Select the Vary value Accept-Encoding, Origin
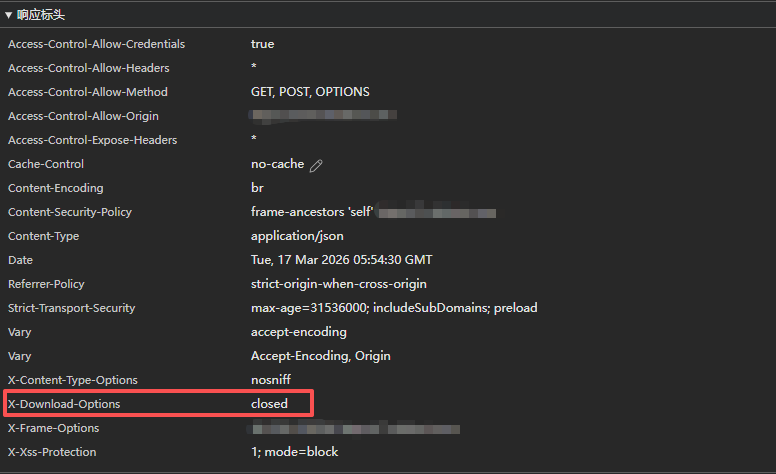 (x=320, y=356)
